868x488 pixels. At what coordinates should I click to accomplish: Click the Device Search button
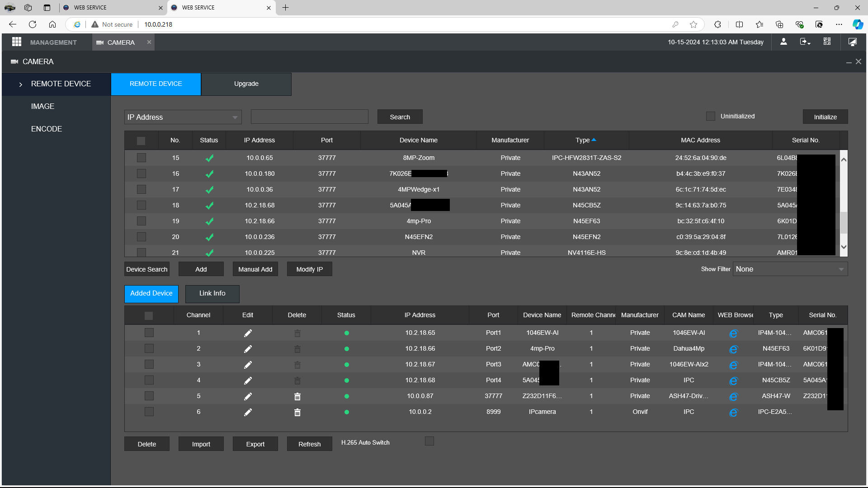tap(146, 269)
